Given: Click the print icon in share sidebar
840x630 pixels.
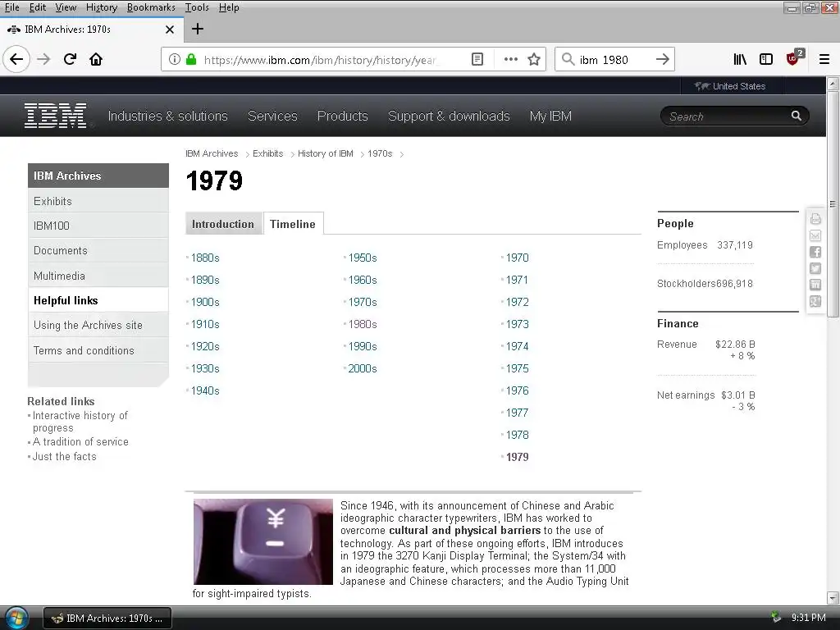Looking at the screenshot, I should point(815,218).
